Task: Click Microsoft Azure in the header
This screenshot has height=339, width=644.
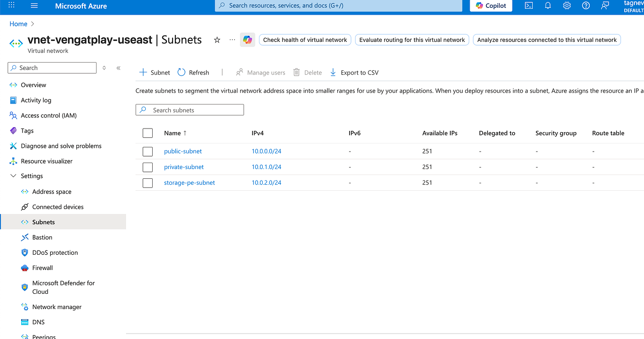Action: point(81,6)
